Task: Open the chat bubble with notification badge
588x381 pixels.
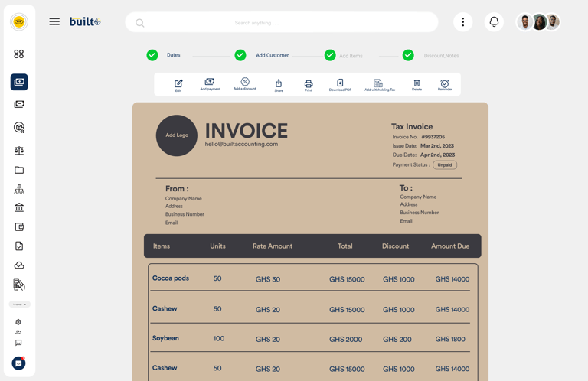Action: [x=18, y=363]
